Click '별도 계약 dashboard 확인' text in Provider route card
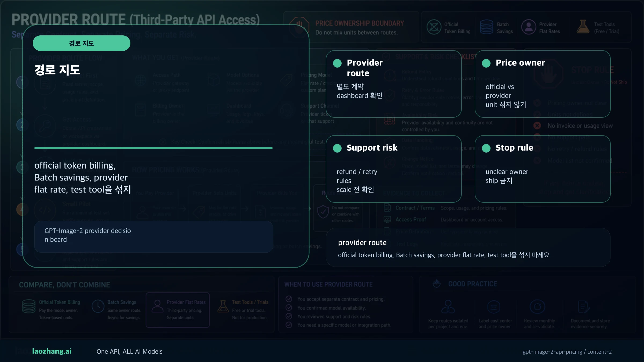The image size is (644, 362). (x=360, y=91)
